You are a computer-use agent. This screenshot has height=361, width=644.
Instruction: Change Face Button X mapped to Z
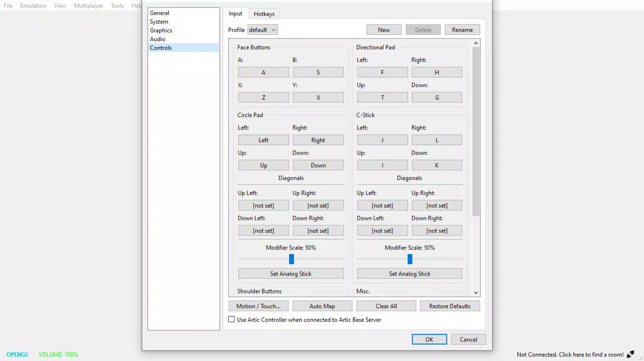(x=263, y=97)
